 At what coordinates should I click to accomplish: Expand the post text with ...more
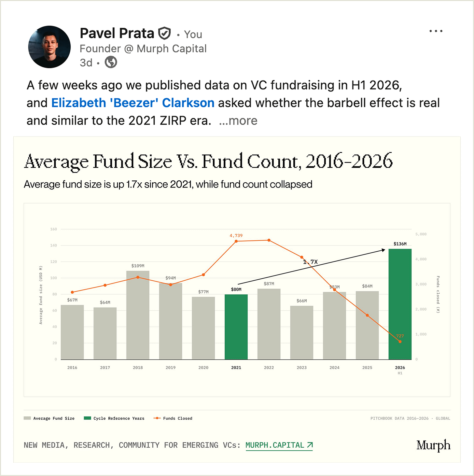coord(238,121)
